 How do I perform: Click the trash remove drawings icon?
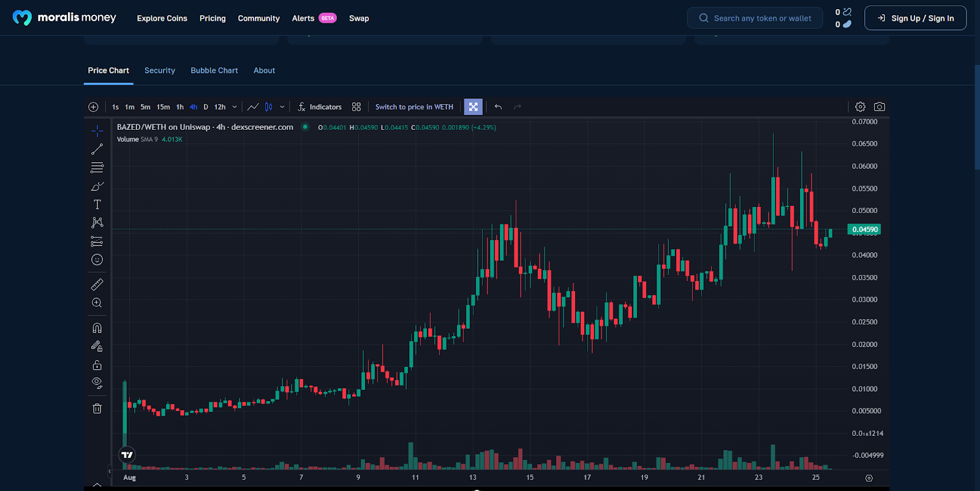click(97, 408)
